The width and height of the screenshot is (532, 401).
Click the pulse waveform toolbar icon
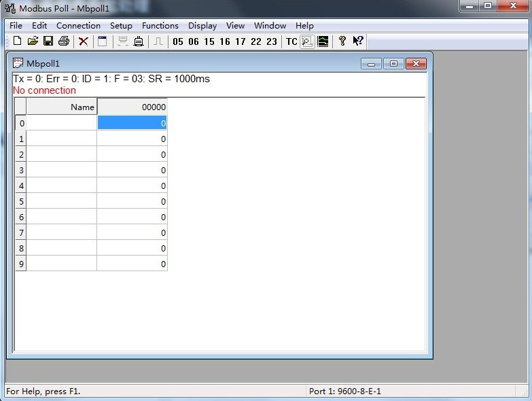coord(158,41)
